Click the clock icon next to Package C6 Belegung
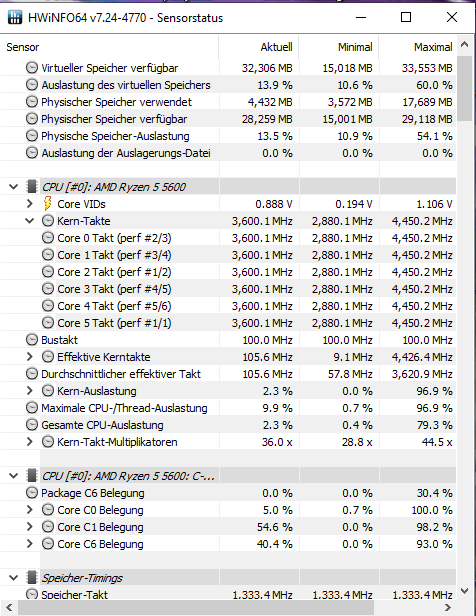 tap(32, 493)
